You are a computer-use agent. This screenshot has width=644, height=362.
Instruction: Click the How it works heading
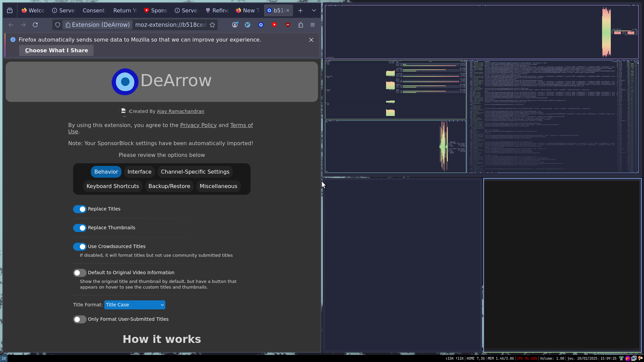click(162, 339)
